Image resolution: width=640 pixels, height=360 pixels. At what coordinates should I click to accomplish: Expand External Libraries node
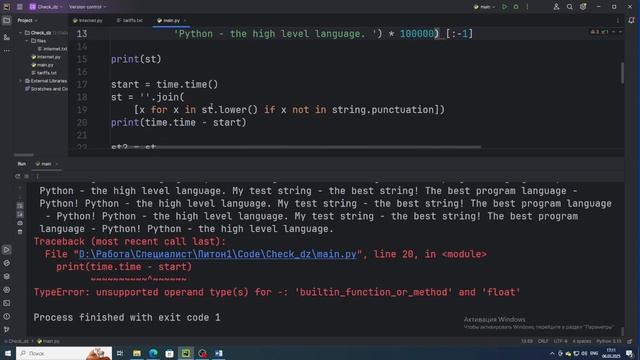point(20,81)
